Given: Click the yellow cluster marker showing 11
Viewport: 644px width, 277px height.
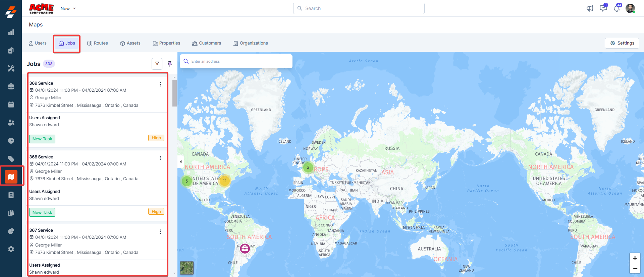Looking at the screenshot, I should tap(225, 181).
